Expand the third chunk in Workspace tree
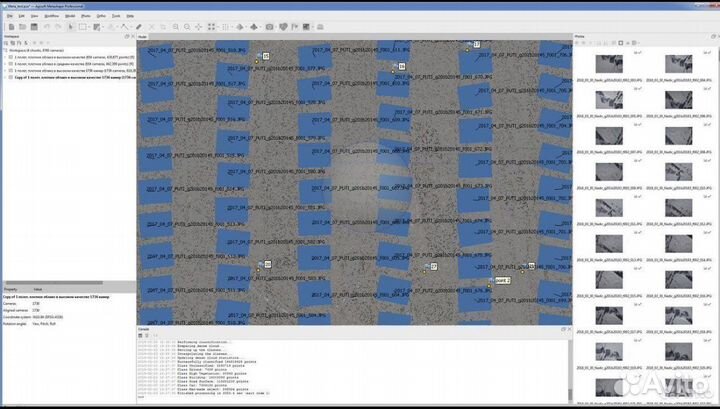720x409 pixels. tap(6, 71)
